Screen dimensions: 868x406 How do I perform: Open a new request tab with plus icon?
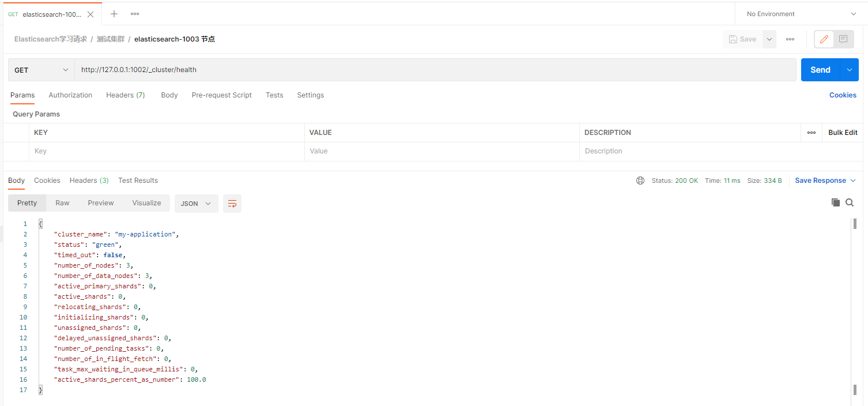click(x=114, y=14)
